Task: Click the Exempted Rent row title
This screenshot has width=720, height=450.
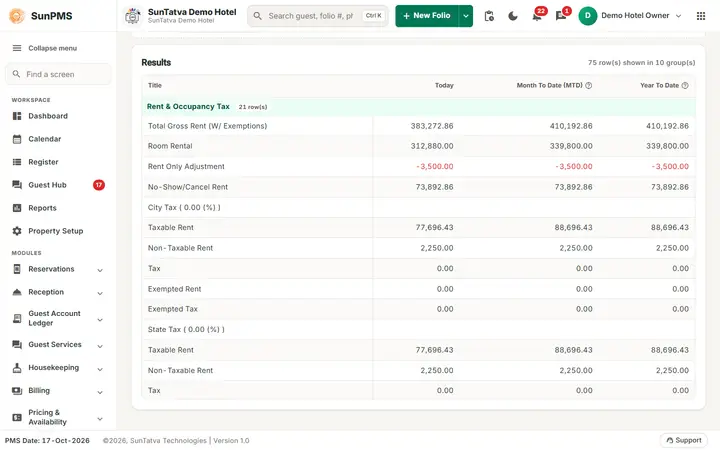Action: click(174, 289)
